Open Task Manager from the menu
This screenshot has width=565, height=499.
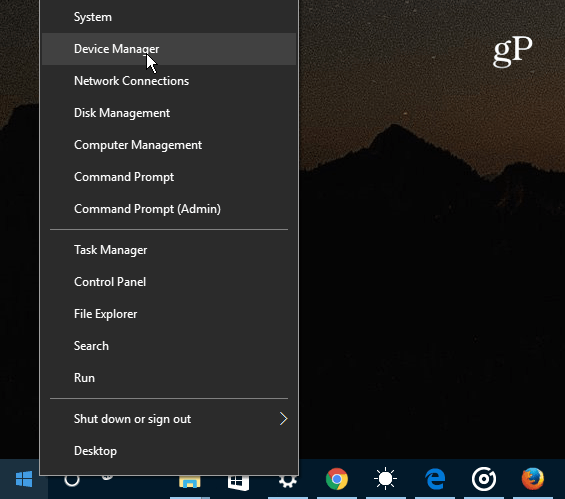coord(169,250)
